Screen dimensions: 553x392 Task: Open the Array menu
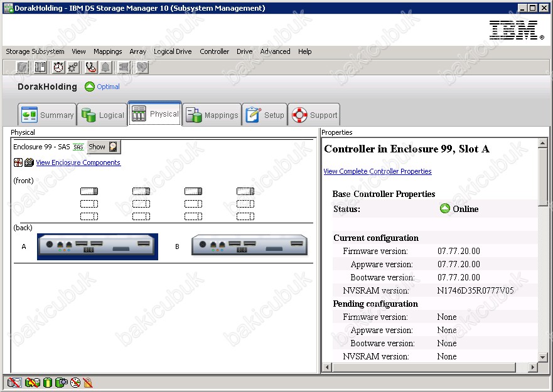137,51
